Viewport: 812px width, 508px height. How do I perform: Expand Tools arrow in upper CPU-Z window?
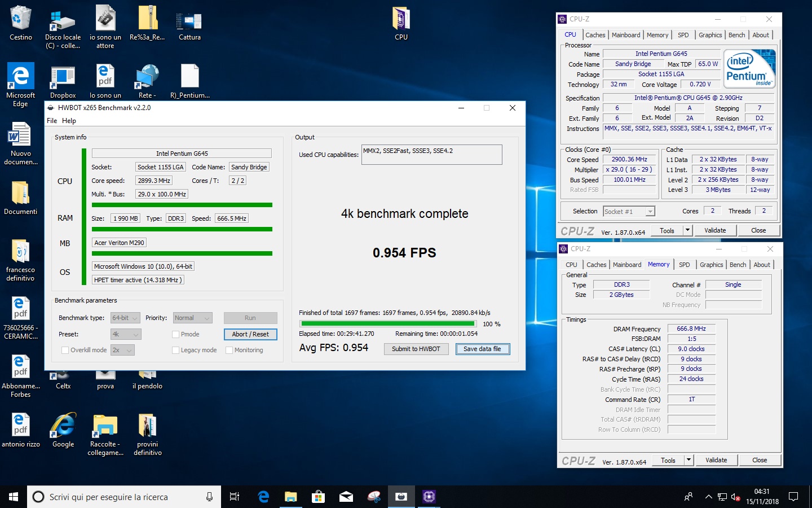coord(687,230)
